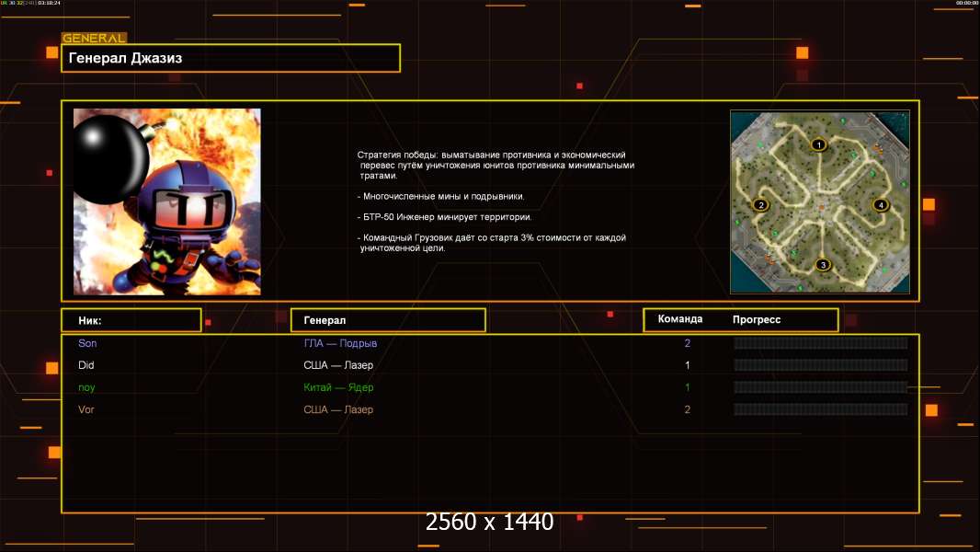Click the Ник: column header
This screenshot has height=552, width=980.
[x=131, y=320]
